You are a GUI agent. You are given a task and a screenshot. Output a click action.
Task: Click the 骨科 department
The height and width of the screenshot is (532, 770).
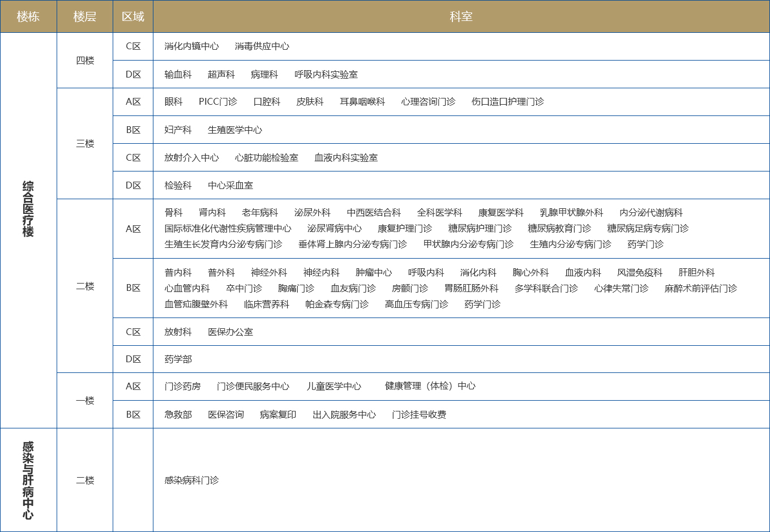tap(173, 213)
